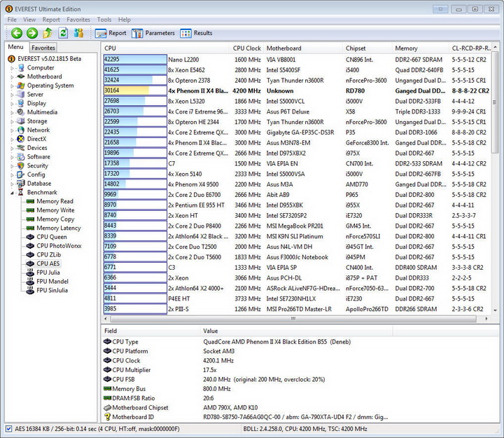
Task: Expand the Network tree node
Action: click(x=12, y=130)
